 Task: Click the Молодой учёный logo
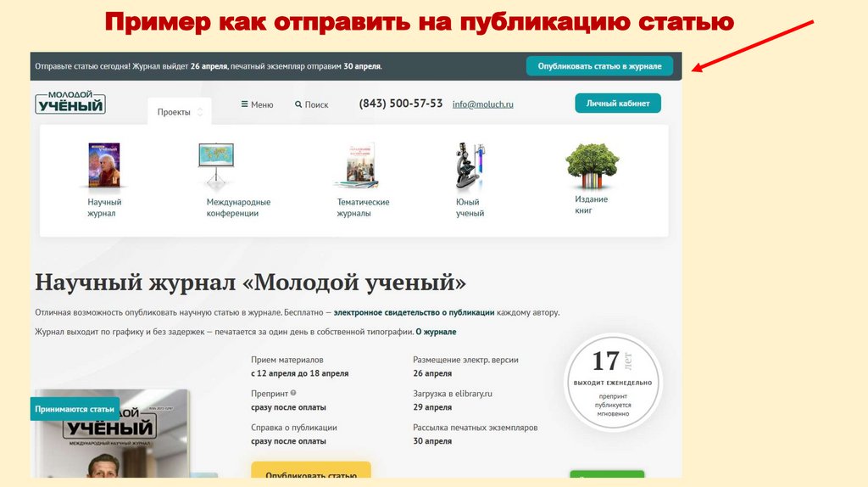click(70, 103)
